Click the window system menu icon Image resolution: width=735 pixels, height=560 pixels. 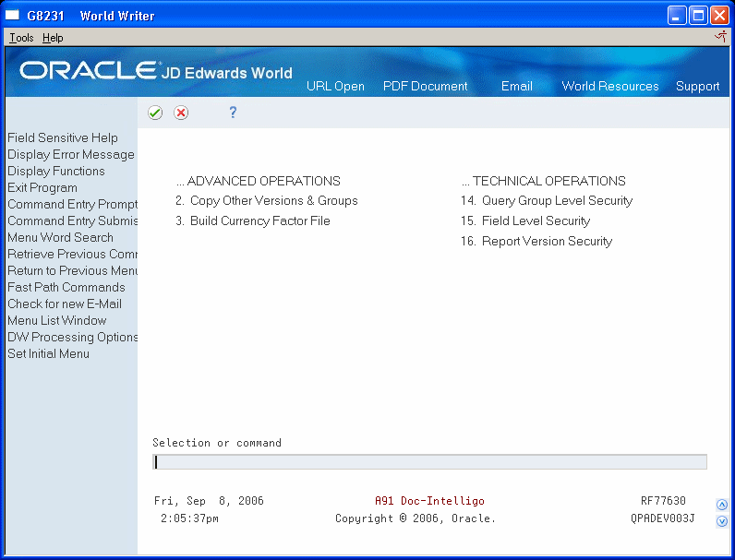[12, 16]
